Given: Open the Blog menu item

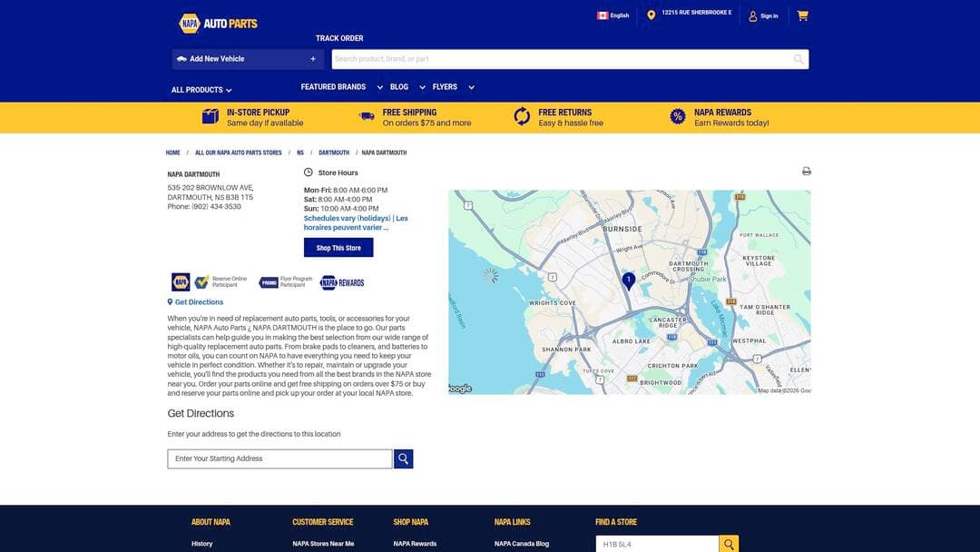Looking at the screenshot, I should [x=397, y=85].
